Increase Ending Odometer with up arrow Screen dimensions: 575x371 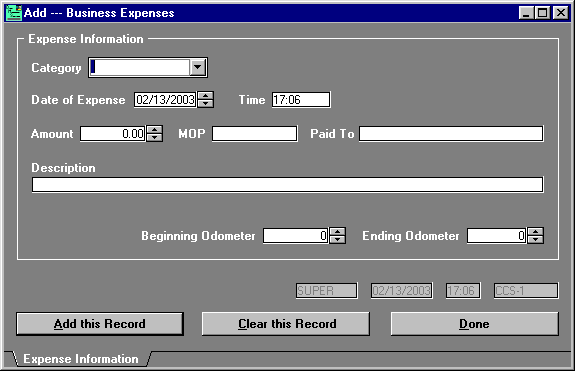[535, 232]
